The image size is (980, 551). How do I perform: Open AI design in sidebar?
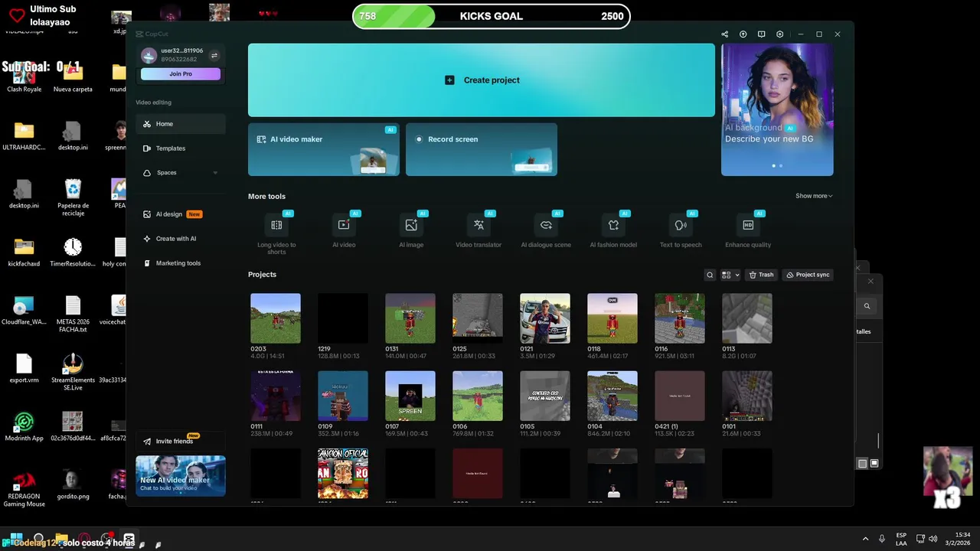coord(181,214)
